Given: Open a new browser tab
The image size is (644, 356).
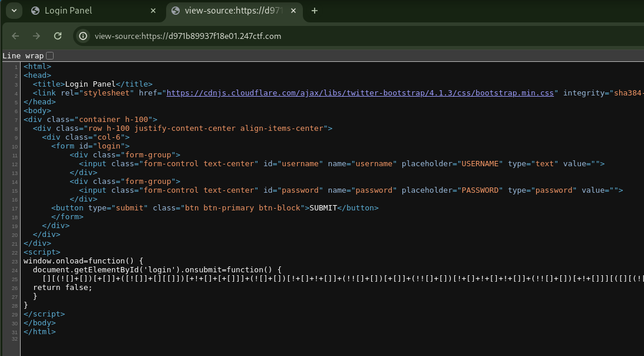Looking at the screenshot, I should click(315, 11).
